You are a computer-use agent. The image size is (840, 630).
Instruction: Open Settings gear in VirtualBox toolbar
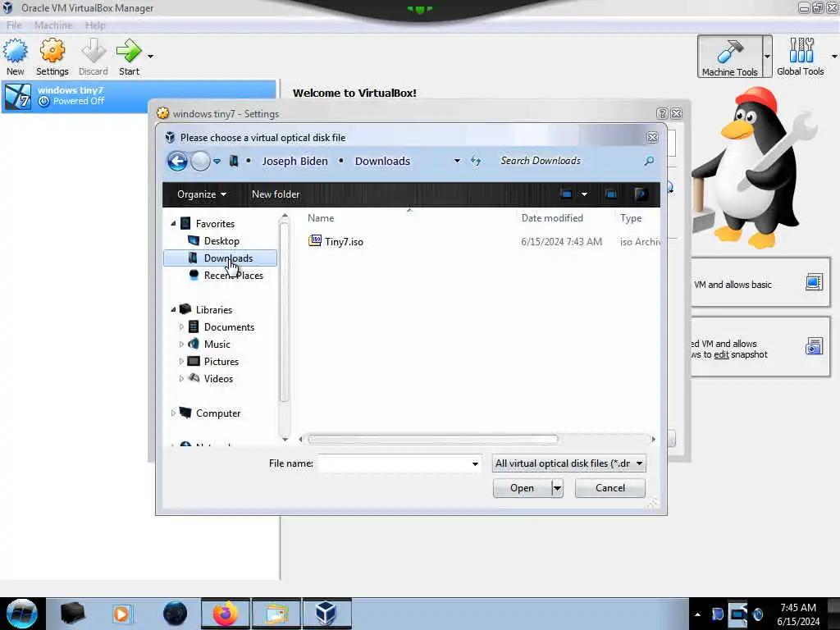(x=52, y=57)
